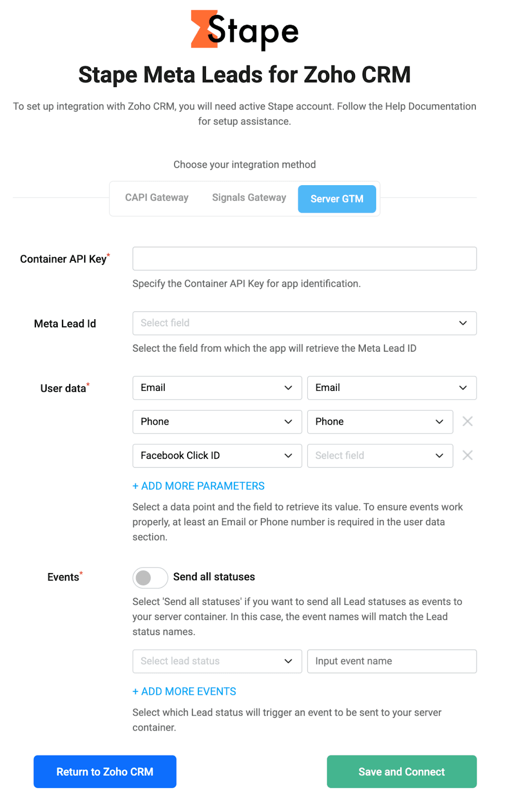This screenshot has width=518, height=812.
Task: Remove the Facebook Click ID row
Action: (467, 455)
